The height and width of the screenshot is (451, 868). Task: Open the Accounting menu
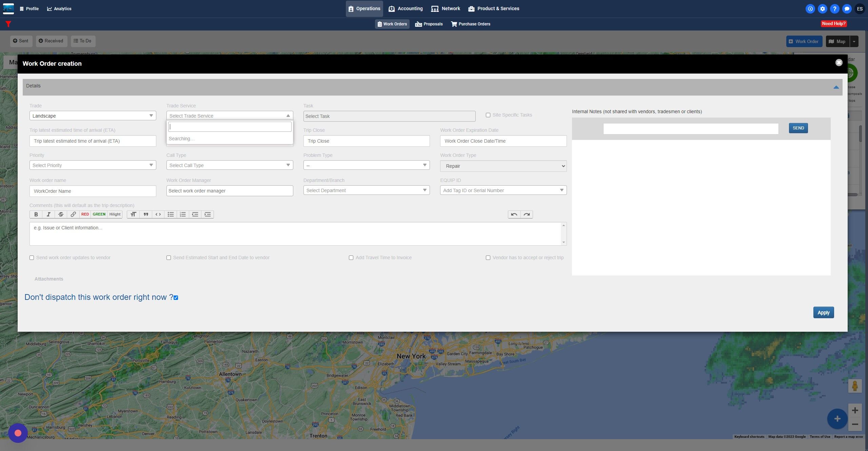406,9
